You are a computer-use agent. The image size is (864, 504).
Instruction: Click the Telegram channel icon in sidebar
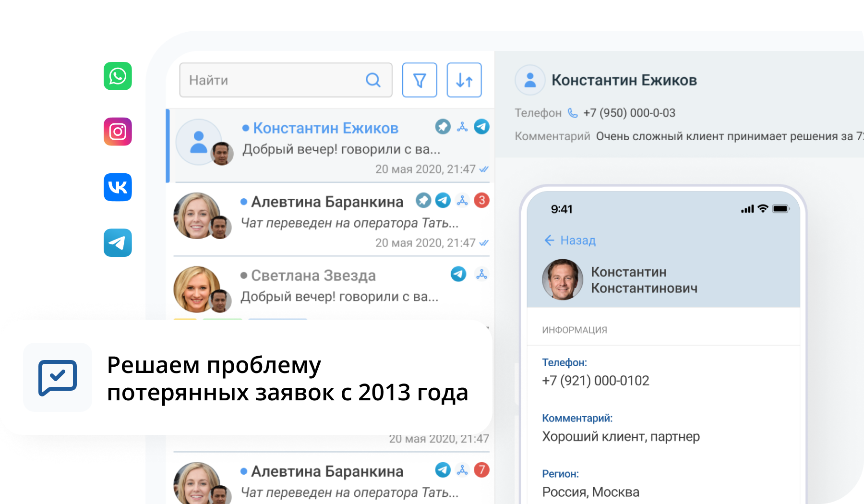pyautogui.click(x=118, y=243)
